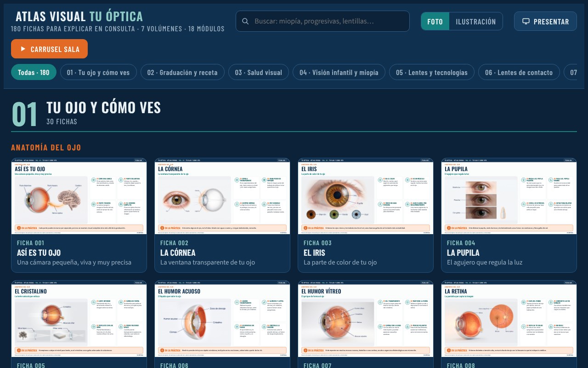
Task: Filter by '03 · Salud visual'
Action: (x=259, y=72)
